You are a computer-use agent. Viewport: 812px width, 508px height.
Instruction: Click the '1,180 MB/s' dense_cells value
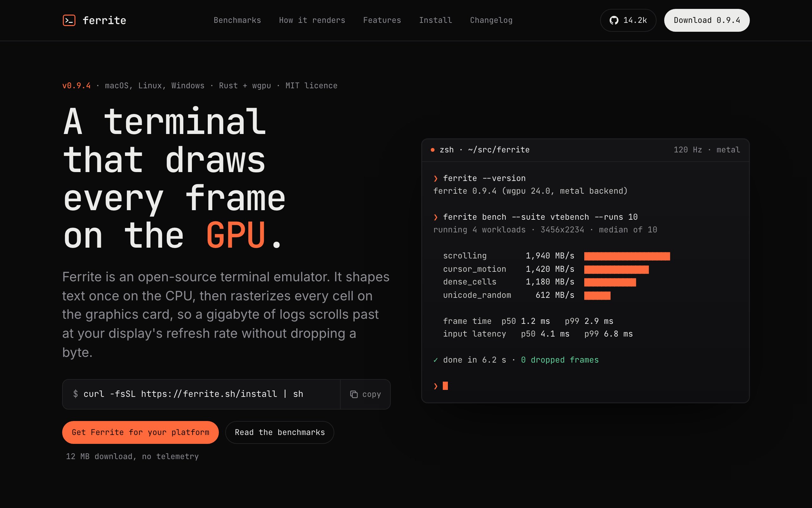[x=550, y=282]
